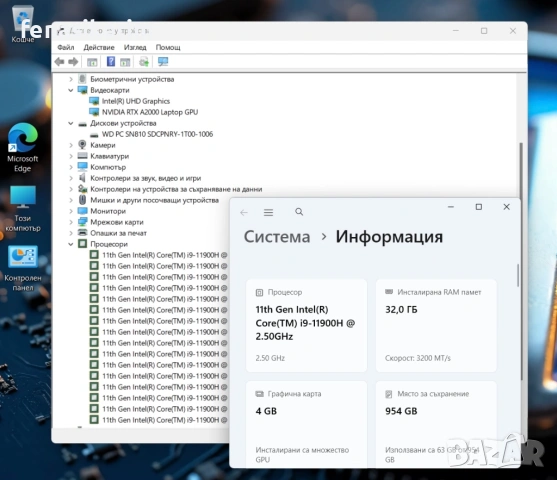Collapse the 'Процесори' node

pyautogui.click(x=71, y=244)
